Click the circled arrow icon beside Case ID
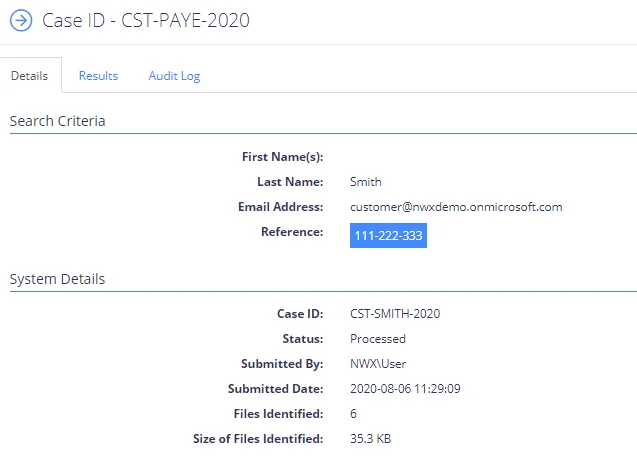The image size is (637, 463). 21,20
